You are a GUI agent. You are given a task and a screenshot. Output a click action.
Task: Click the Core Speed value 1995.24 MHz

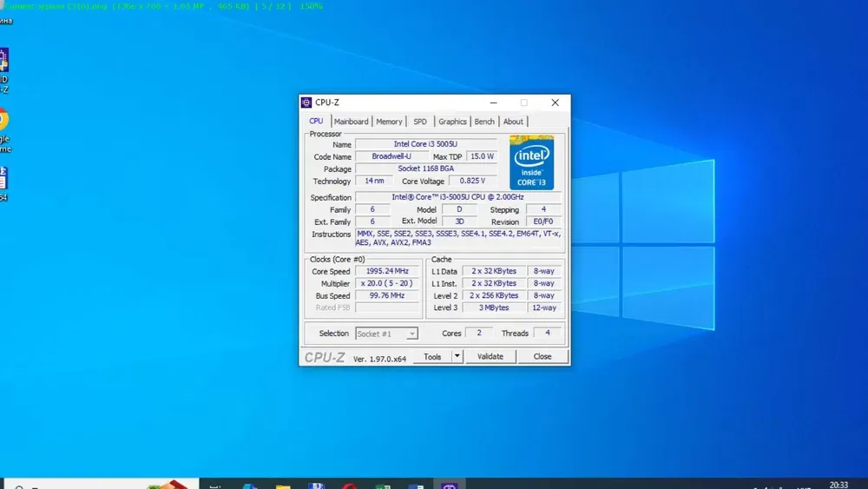click(x=387, y=271)
